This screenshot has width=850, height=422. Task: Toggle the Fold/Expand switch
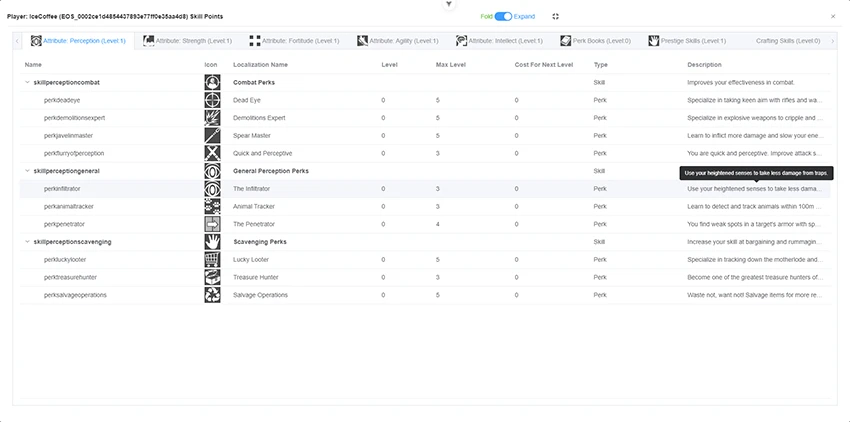click(x=503, y=16)
